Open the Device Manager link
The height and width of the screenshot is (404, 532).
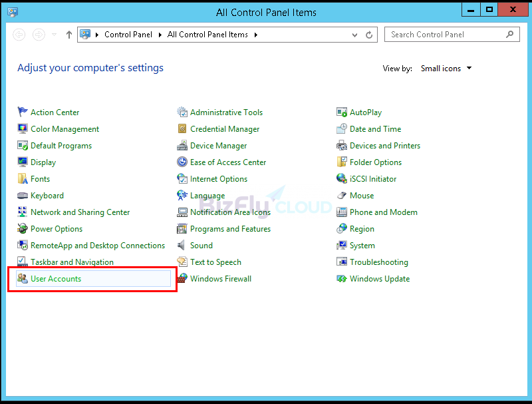[x=219, y=146]
